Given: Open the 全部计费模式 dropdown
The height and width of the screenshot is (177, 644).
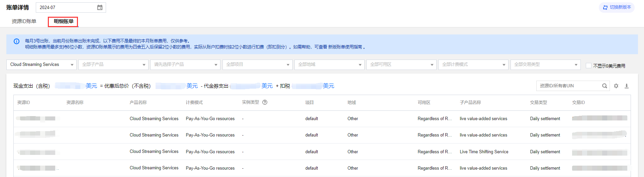Looking at the screenshot, I should 473,65.
